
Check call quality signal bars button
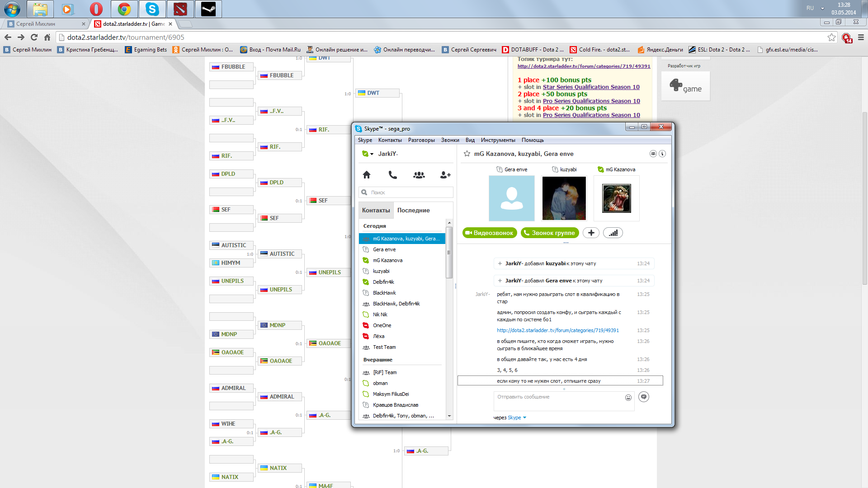[x=613, y=233]
